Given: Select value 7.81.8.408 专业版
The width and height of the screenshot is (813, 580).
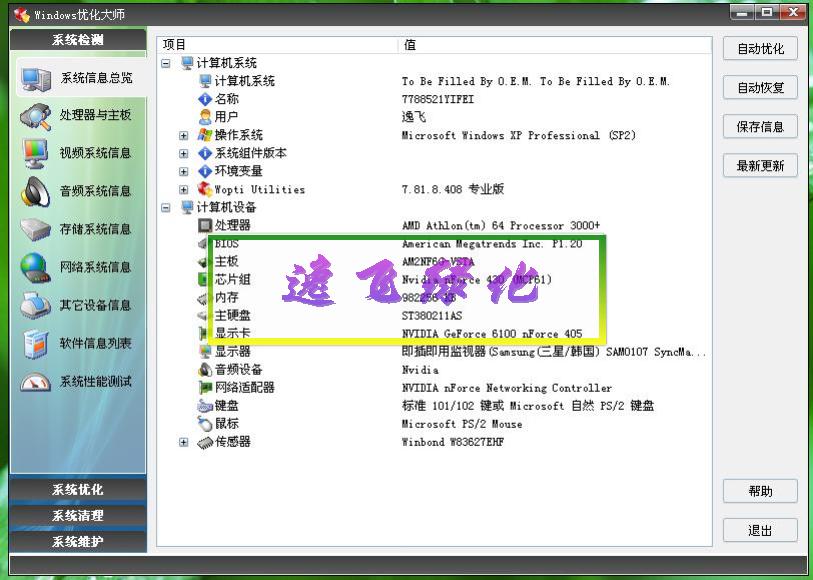Looking at the screenshot, I should click(x=453, y=189).
